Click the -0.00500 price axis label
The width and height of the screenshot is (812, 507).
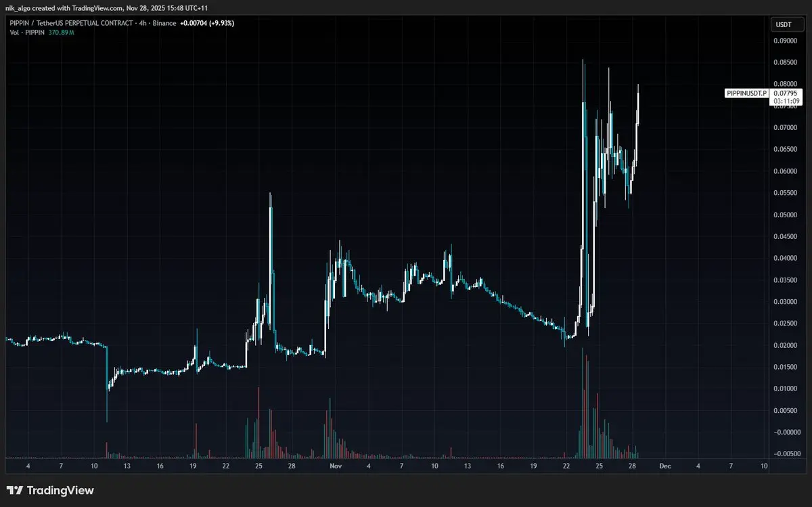786,454
